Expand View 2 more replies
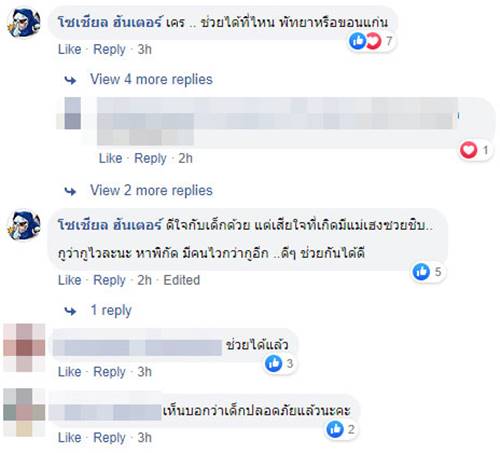The width and height of the screenshot is (500, 453). tap(151, 191)
